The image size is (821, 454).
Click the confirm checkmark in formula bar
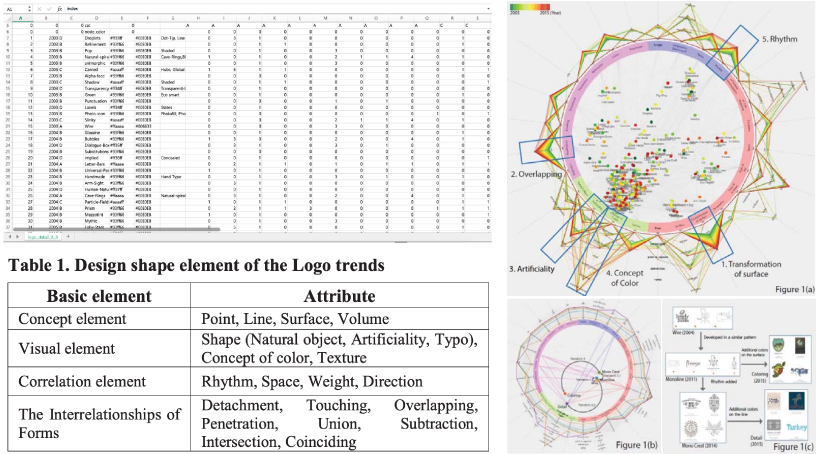tap(51, 9)
